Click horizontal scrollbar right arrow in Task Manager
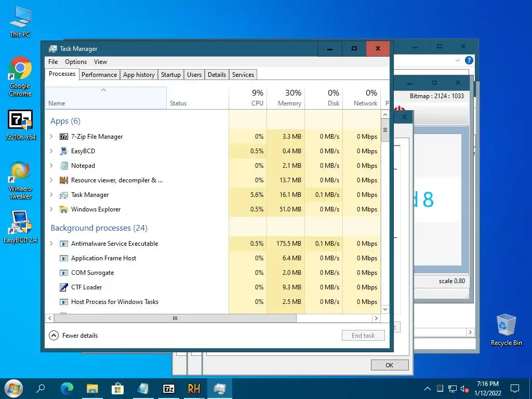The image size is (532, 399). [x=376, y=318]
